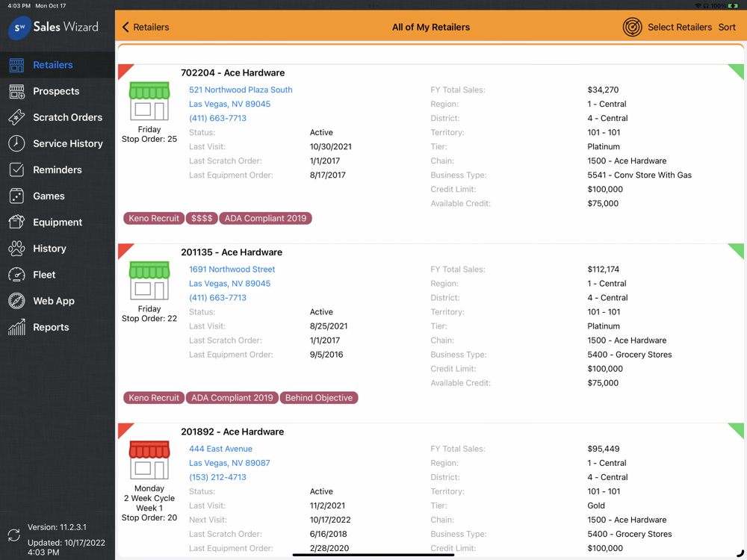Open the Reminders checkmark icon
Screen dimensions: 747x560
pos(16,169)
